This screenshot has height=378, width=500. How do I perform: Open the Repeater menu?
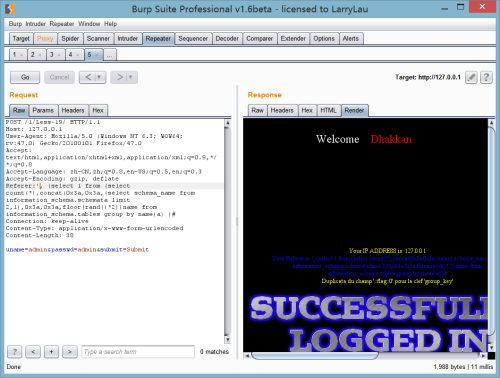click(62, 24)
